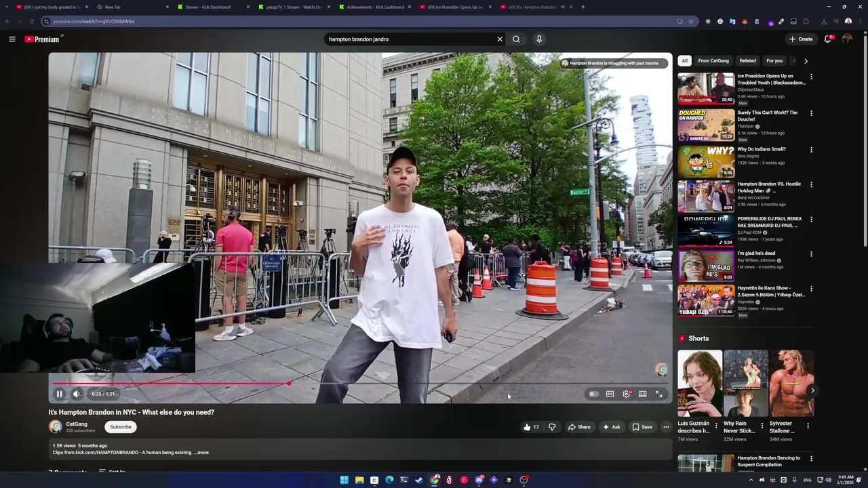
Task: Mute the video with the speaker icon
Action: (x=77, y=394)
